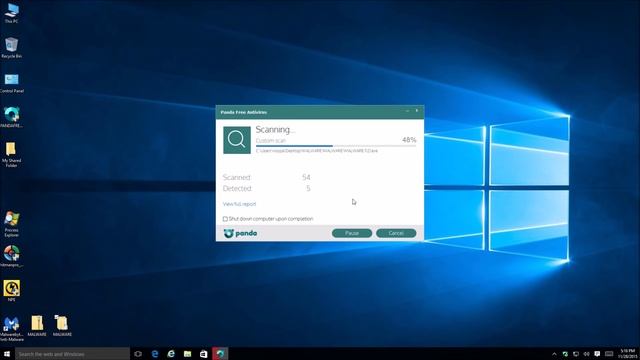Click the green Panda tray icon
Image resolution: width=640 pixels, height=360 pixels.
565,354
